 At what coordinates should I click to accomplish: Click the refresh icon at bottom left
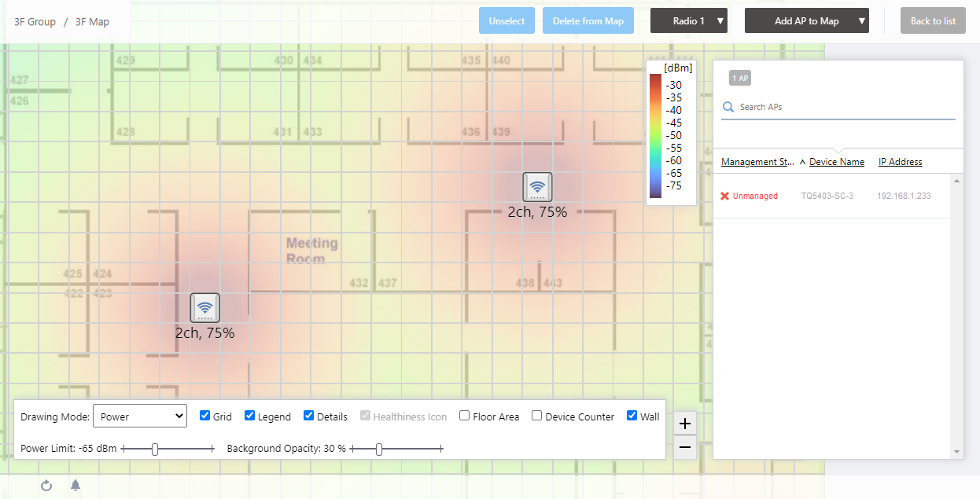[x=46, y=486]
